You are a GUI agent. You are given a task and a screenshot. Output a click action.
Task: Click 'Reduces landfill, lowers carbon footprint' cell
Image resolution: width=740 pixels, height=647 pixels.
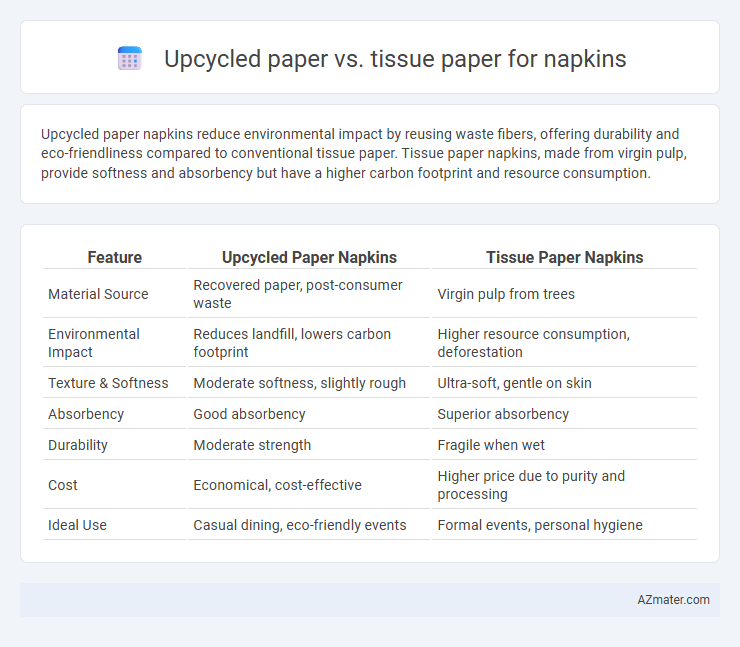pyautogui.click(x=309, y=343)
